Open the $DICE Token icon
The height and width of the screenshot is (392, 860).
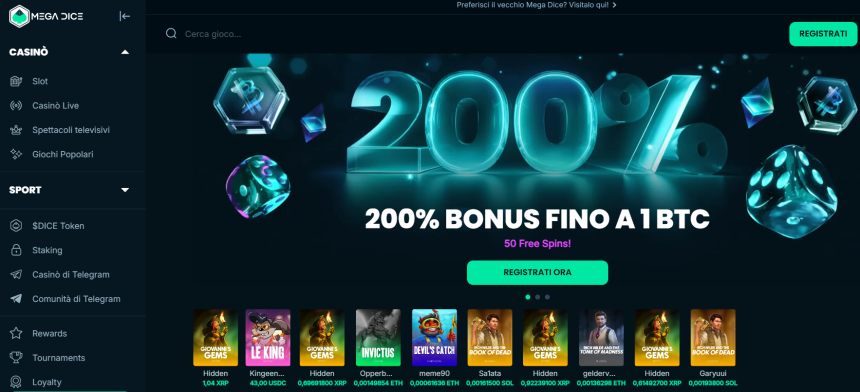point(16,226)
